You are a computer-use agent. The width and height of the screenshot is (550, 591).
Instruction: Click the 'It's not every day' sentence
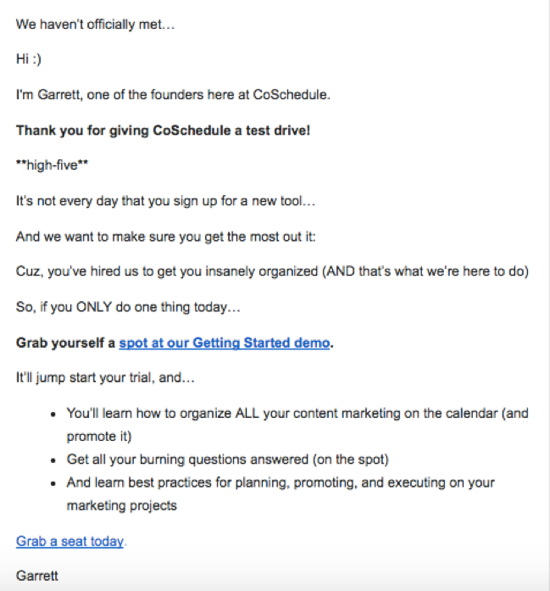165,201
